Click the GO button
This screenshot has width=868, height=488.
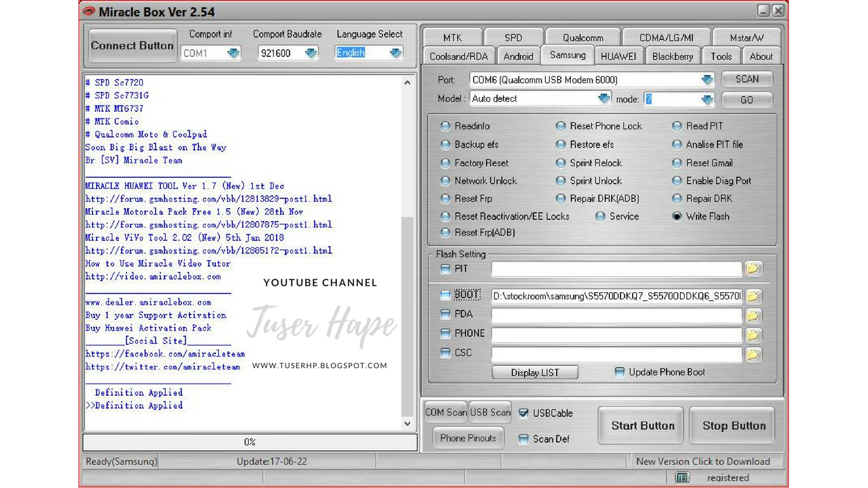tap(747, 100)
